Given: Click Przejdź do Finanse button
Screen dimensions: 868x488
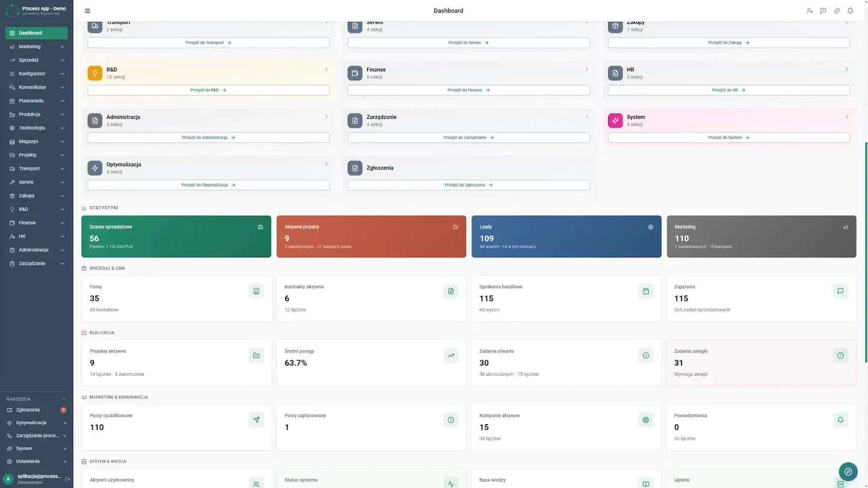Looking at the screenshot, I should coord(468,90).
